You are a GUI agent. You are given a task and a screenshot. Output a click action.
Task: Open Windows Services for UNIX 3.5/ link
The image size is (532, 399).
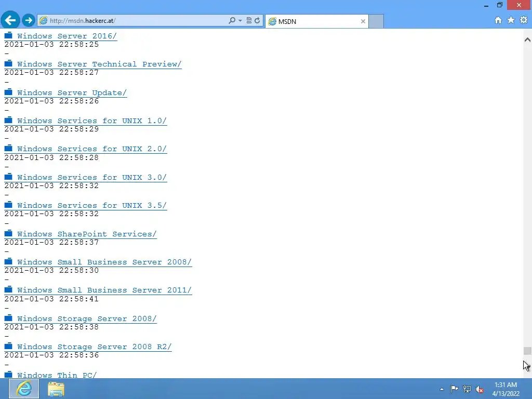point(92,206)
